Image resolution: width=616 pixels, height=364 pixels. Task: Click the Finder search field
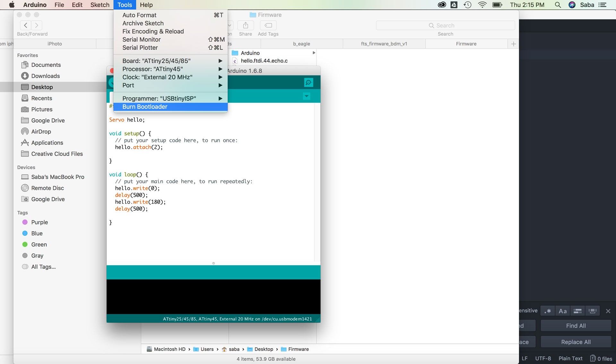[445, 25]
